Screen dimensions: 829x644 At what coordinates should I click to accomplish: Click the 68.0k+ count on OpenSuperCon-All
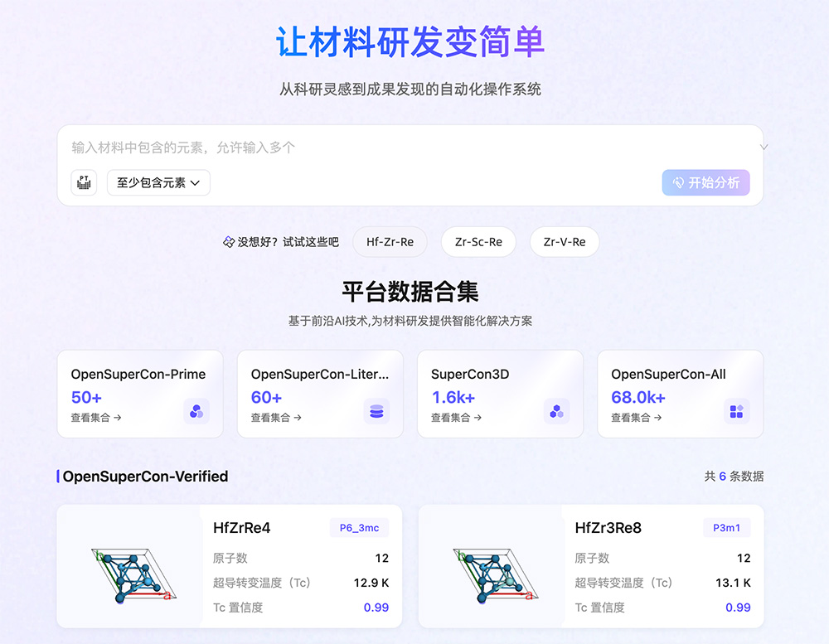pos(638,397)
